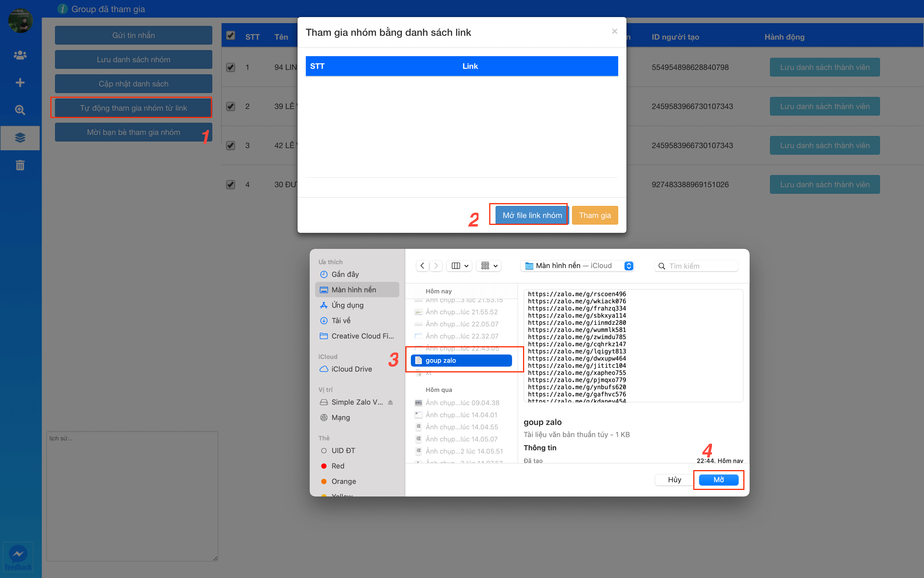This screenshot has height=578, width=924.
Task: Save member list for ID 927483388969151026
Action: [825, 185]
